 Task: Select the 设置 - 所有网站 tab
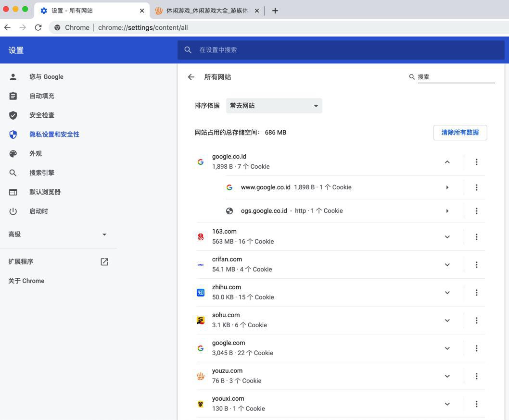92,11
